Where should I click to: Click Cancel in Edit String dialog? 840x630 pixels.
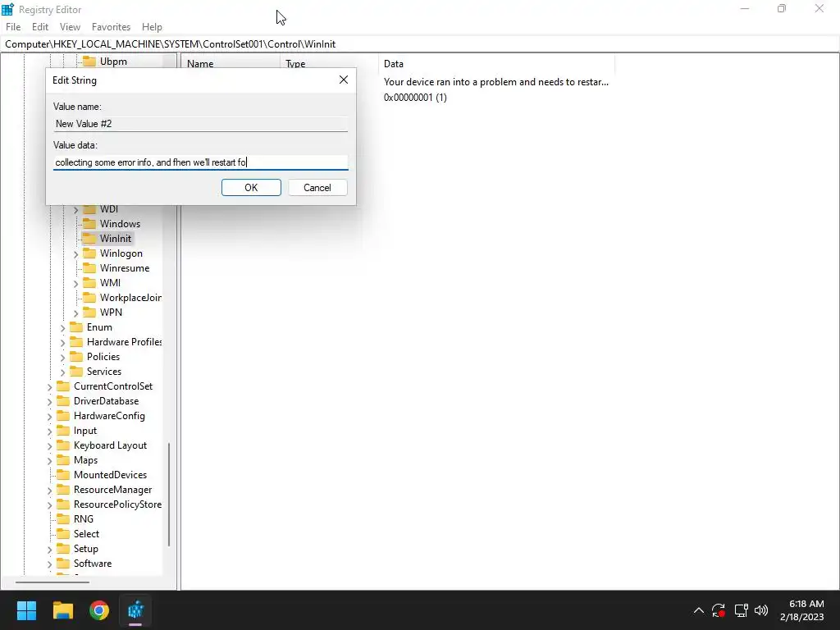pos(317,188)
